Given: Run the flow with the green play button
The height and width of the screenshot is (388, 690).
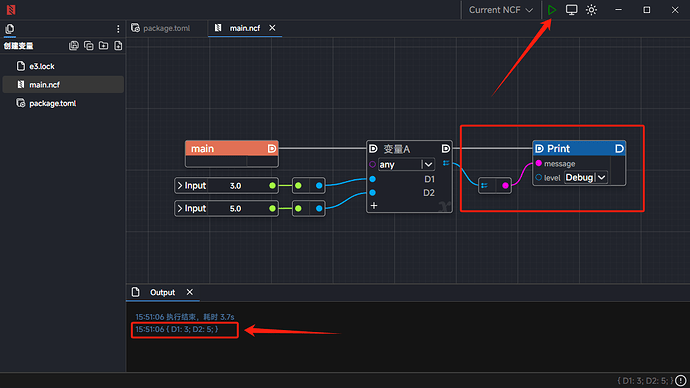Looking at the screenshot, I should click(552, 10).
